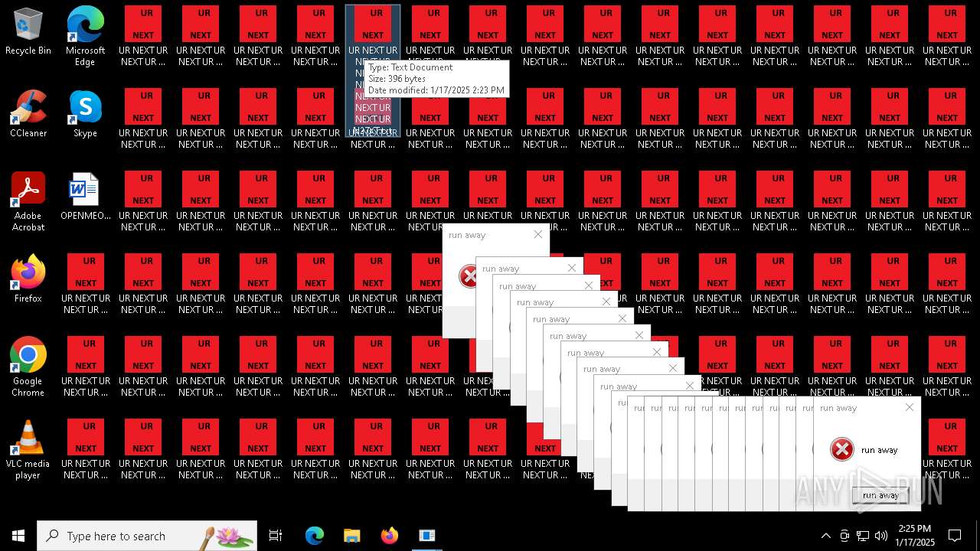Image resolution: width=980 pixels, height=551 pixels.
Task: Select the Firefox desktop shortcut
Action: point(28,279)
